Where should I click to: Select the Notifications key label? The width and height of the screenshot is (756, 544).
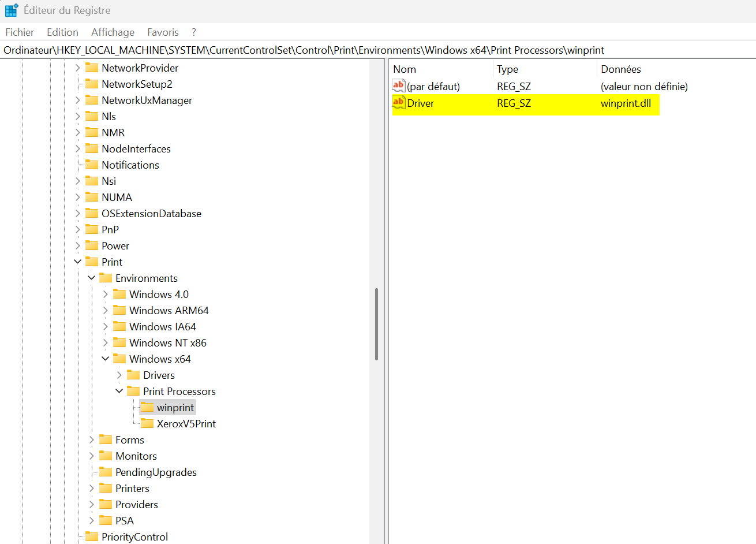point(130,165)
